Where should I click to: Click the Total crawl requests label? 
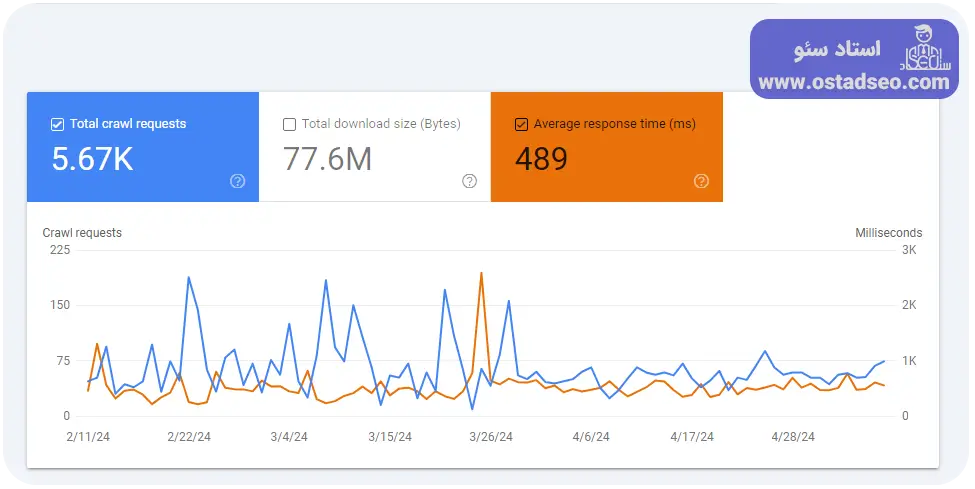128,124
